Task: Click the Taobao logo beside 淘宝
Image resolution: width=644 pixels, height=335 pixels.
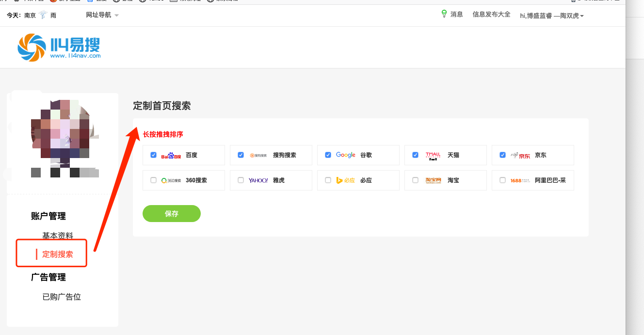Action: coord(433,180)
